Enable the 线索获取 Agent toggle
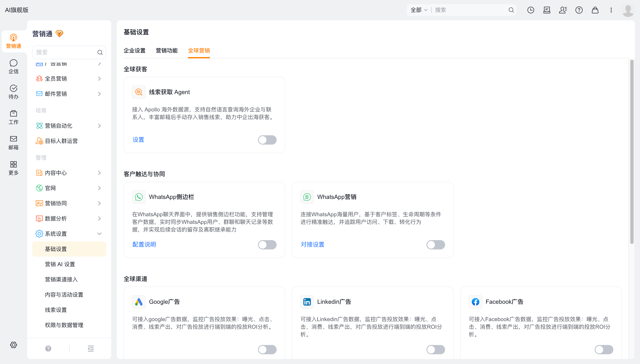640x364 pixels. coord(267,140)
